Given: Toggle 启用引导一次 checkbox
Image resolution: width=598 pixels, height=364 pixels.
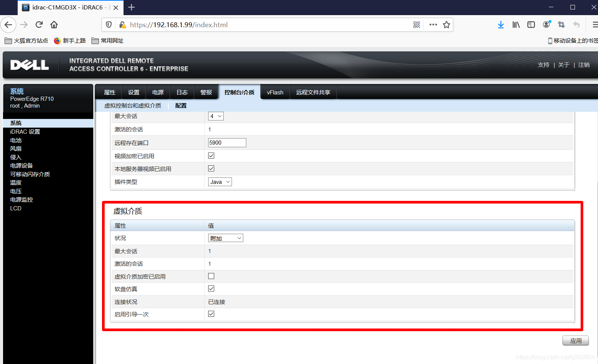Looking at the screenshot, I should tap(211, 314).
